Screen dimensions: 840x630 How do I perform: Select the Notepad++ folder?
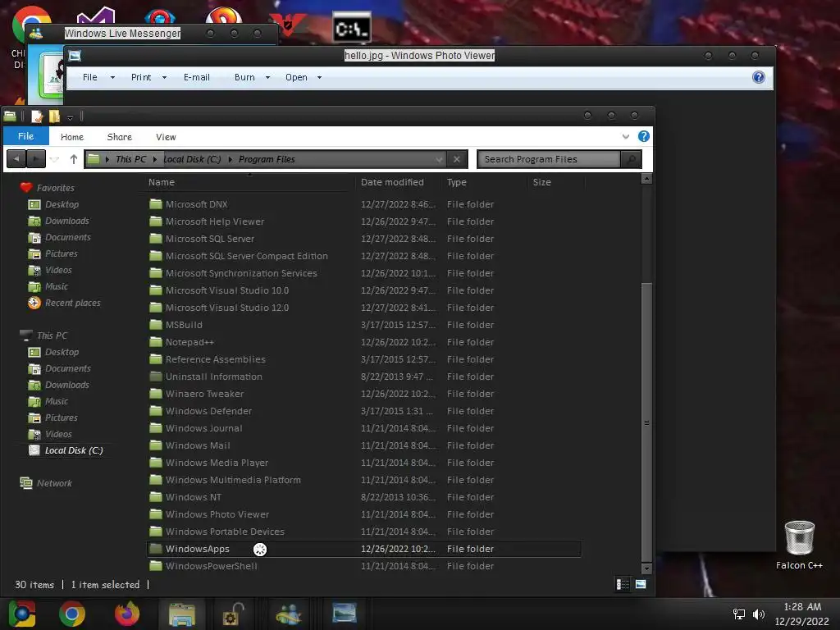(189, 342)
